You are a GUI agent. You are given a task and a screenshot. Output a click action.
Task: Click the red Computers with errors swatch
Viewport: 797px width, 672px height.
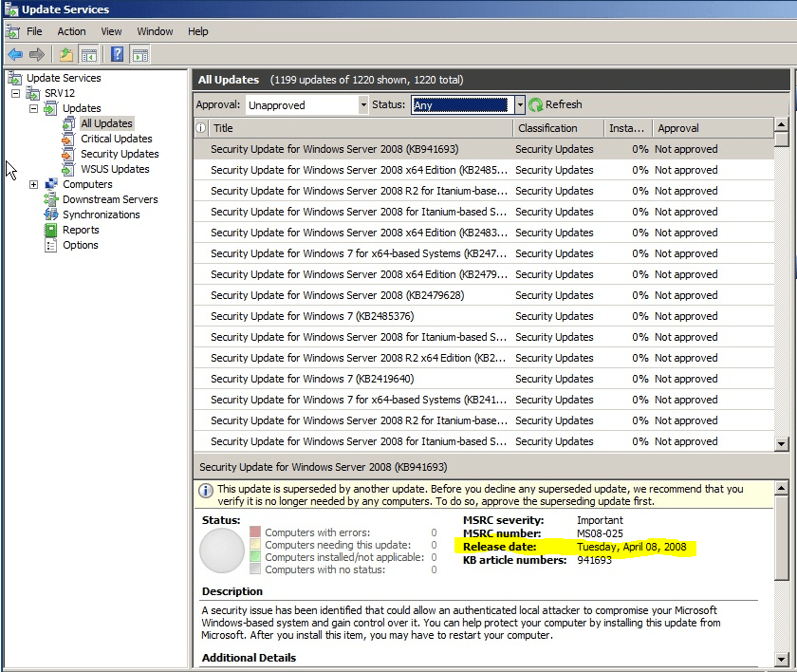(255, 532)
